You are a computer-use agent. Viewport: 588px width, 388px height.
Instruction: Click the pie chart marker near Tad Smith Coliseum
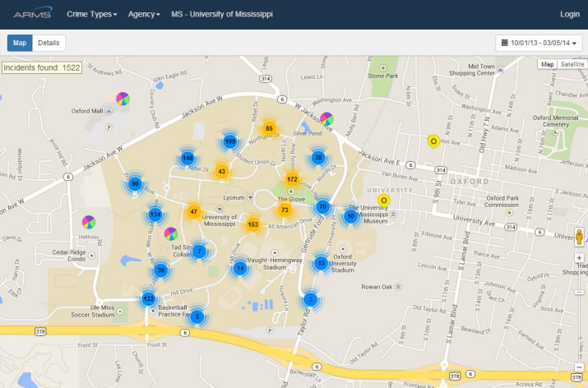point(170,233)
